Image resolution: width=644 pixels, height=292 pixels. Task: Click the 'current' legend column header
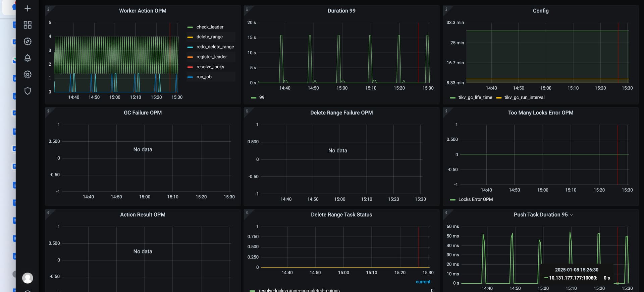(423, 282)
